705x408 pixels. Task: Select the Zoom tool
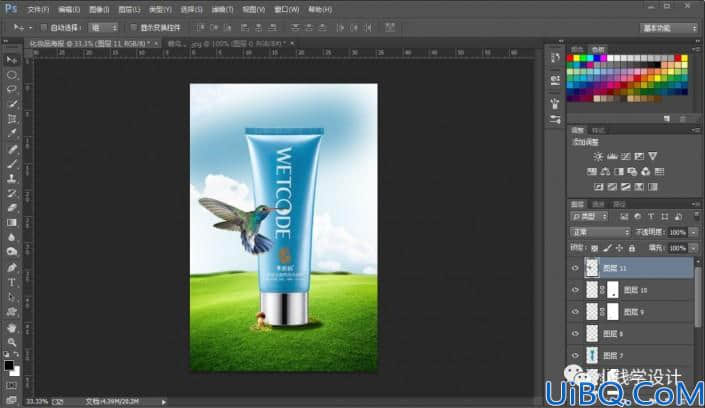pos(12,342)
